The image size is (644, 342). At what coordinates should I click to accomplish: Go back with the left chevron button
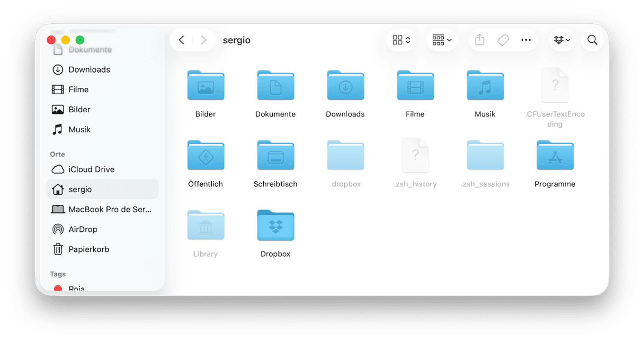click(x=182, y=40)
